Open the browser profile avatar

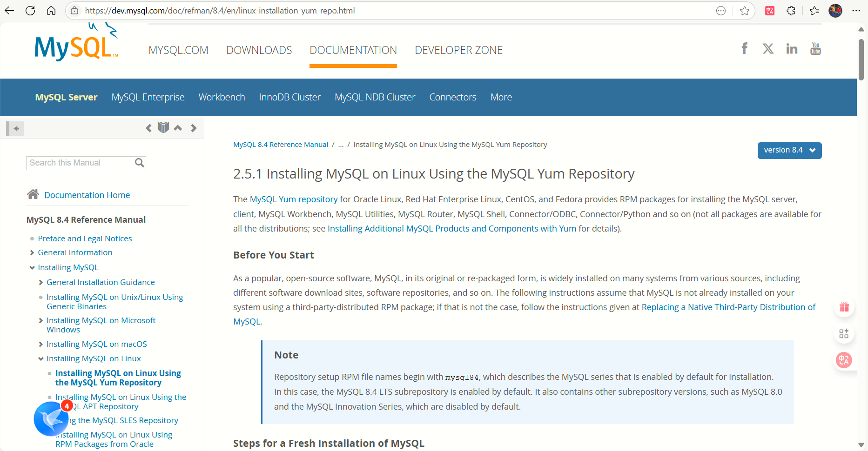tap(835, 11)
